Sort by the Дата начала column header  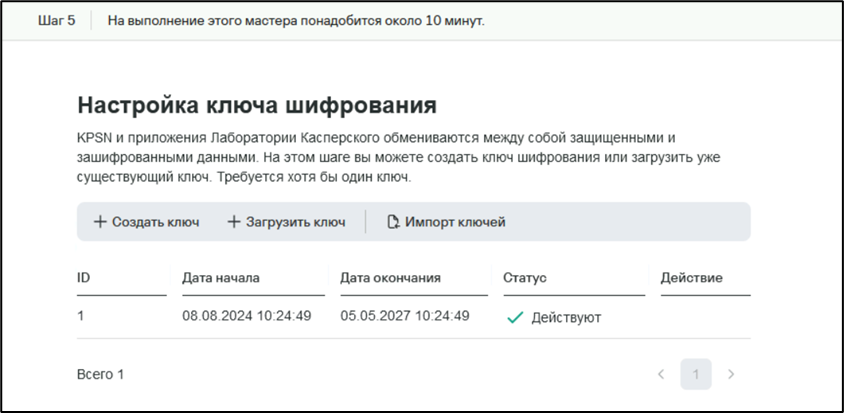point(221,277)
